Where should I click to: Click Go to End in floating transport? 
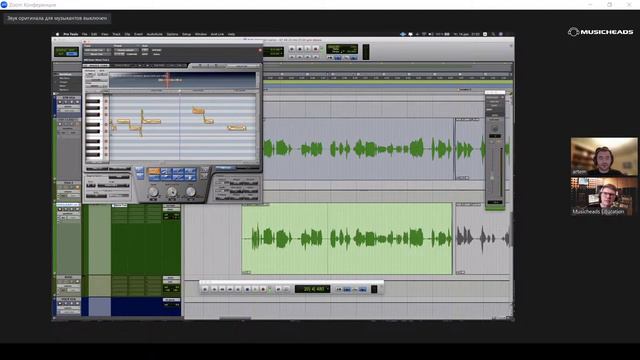click(238, 289)
